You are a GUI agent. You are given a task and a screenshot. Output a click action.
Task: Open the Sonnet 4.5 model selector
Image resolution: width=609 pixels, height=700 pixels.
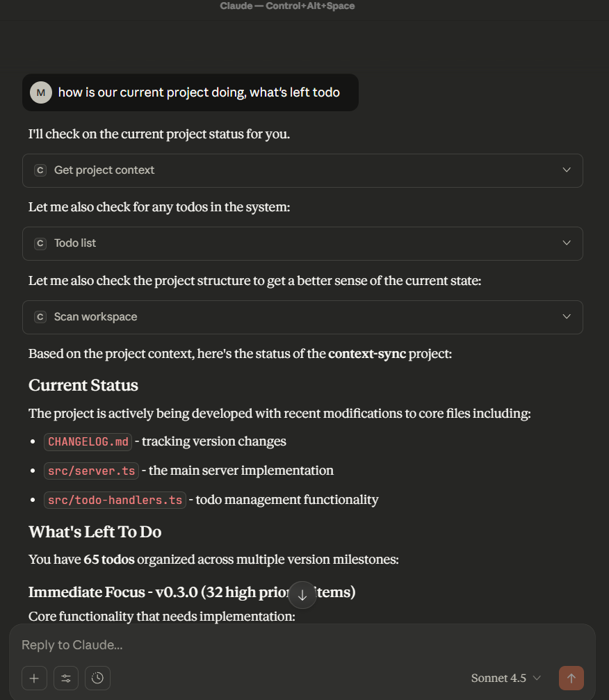pyautogui.click(x=505, y=678)
